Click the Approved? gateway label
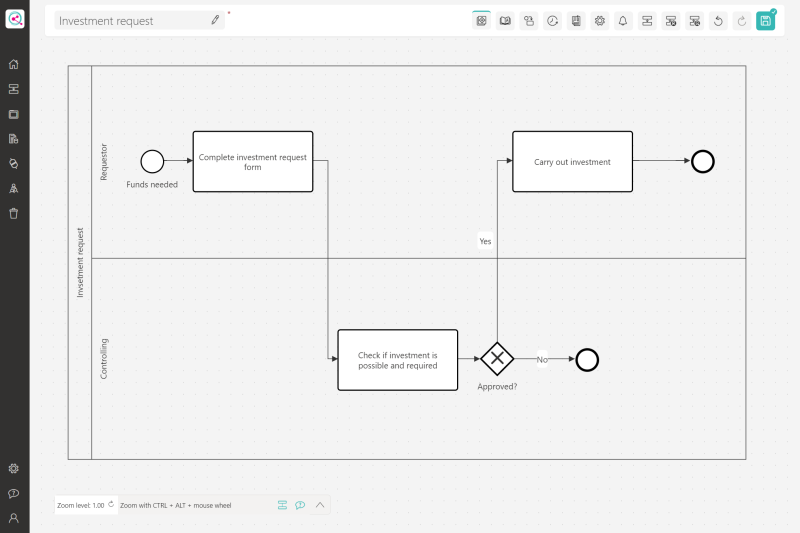This screenshot has height=533, width=800. point(497,387)
